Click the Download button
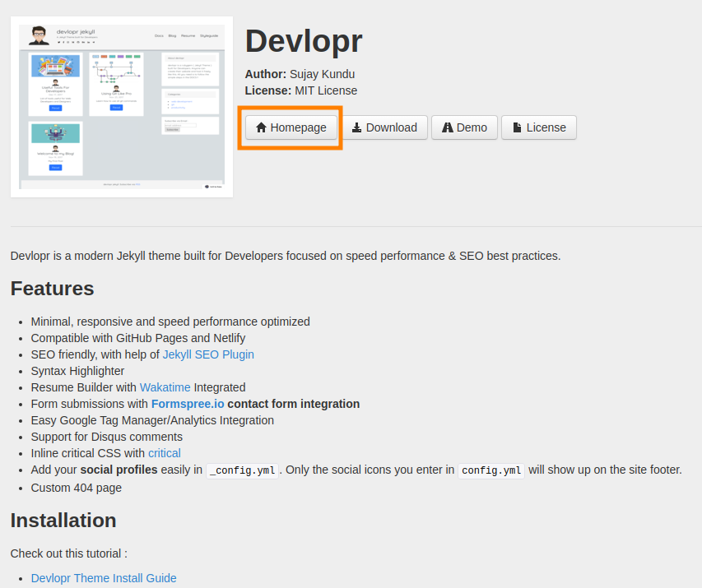Image resolution: width=702 pixels, height=588 pixels. [384, 127]
